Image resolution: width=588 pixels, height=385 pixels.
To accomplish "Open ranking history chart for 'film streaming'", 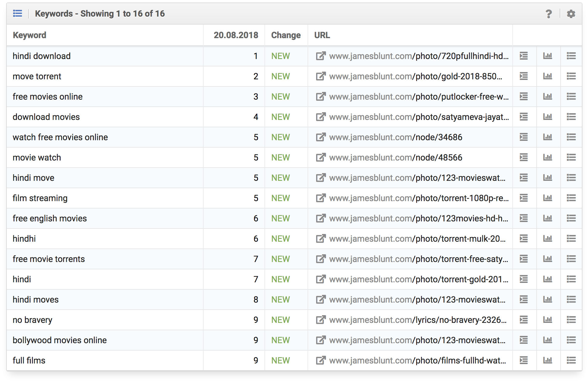I will point(548,198).
